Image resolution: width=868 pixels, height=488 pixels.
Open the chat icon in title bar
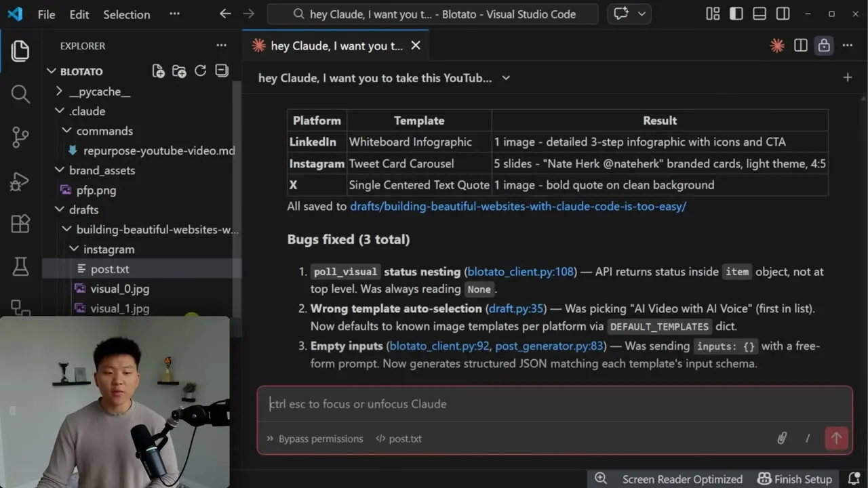tap(621, 14)
